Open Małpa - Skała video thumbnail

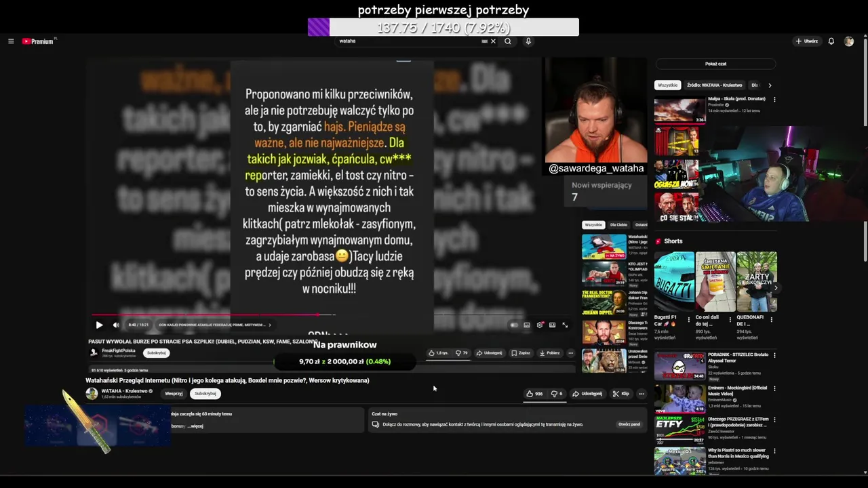pyautogui.click(x=680, y=110)
